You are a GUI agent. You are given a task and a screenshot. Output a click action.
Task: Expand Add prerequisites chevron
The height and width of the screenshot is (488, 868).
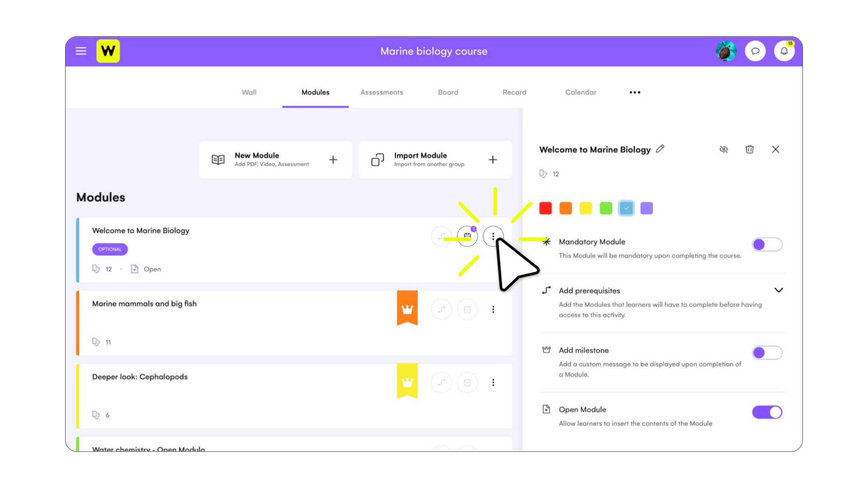(x=778, y=291)
